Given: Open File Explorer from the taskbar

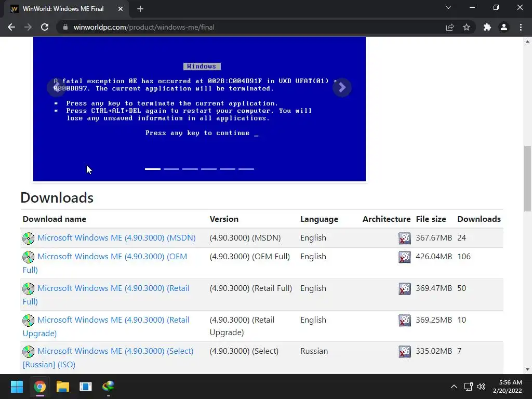Looking at the screenshot, I should 63,387.
